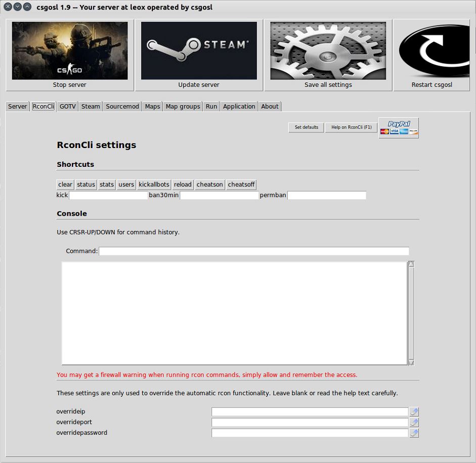
Task: Click the edit icon next to overrideip
Action: click(x=414, y=412)
